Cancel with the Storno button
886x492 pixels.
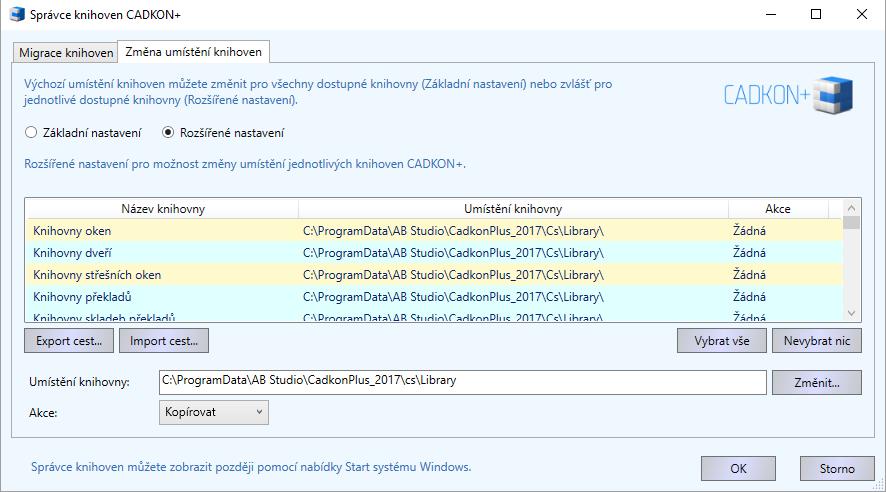coord(837,468)
